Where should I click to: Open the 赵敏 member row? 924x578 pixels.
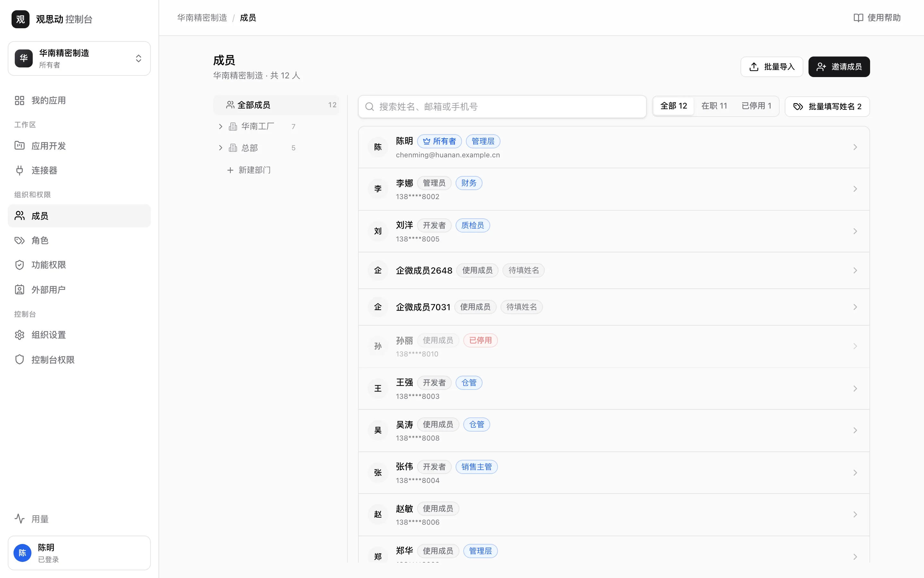[613, 514]
